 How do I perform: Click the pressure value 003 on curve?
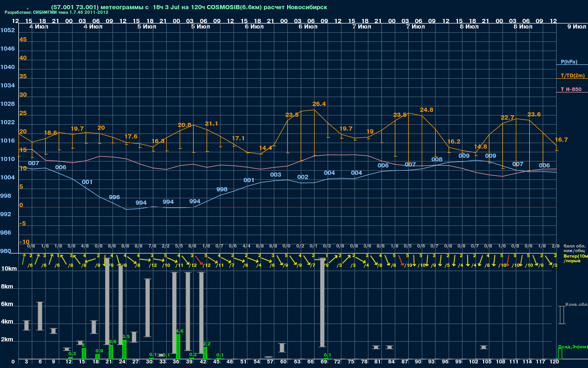[x=276, y=175]
